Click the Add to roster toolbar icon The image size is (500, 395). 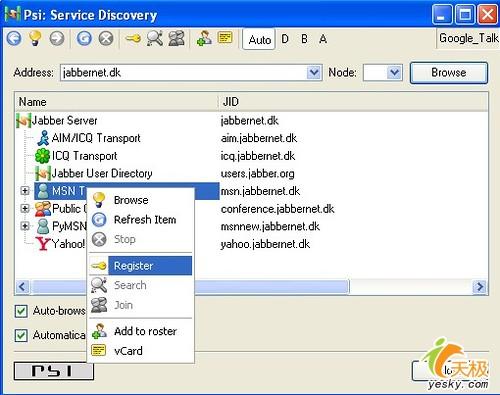point(204,38)
